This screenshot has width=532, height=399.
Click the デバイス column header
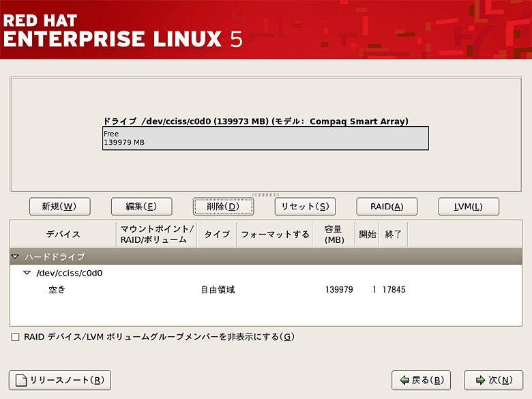coord(63,234)
